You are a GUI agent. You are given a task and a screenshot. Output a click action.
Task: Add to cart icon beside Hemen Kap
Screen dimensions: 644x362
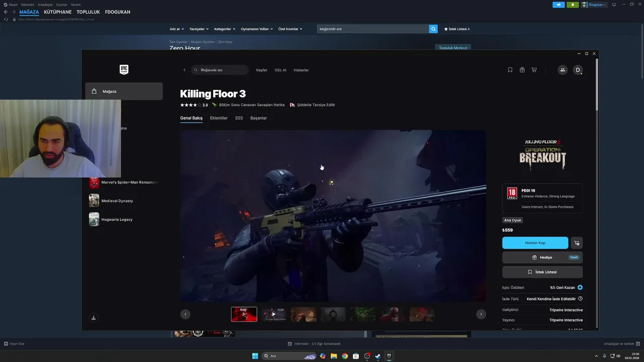point(577,243)
